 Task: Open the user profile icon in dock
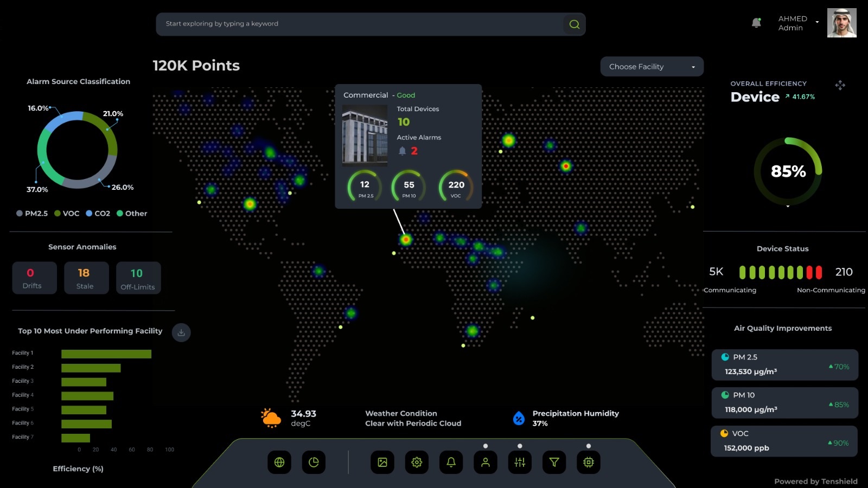pos(486,463)
